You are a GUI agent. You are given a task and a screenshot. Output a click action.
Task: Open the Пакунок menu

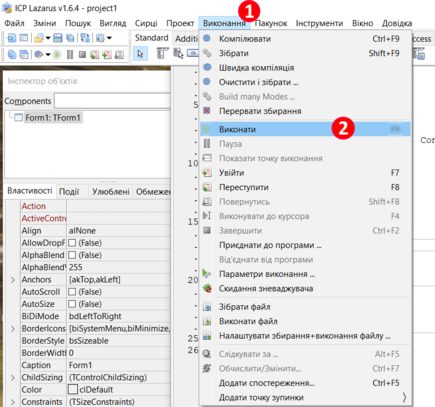click(x=271, y=23)
